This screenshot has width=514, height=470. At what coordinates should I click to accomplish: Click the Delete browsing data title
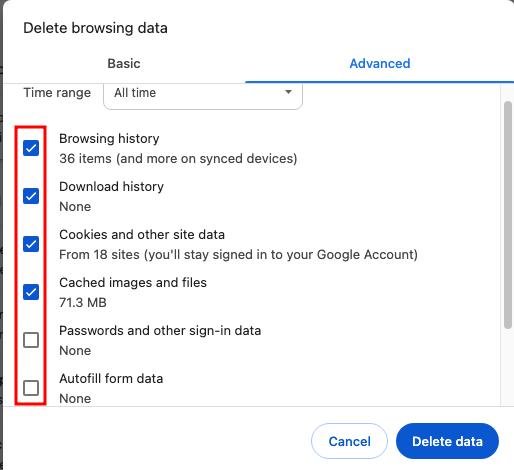pyautogui.click(x=95, y=28)
